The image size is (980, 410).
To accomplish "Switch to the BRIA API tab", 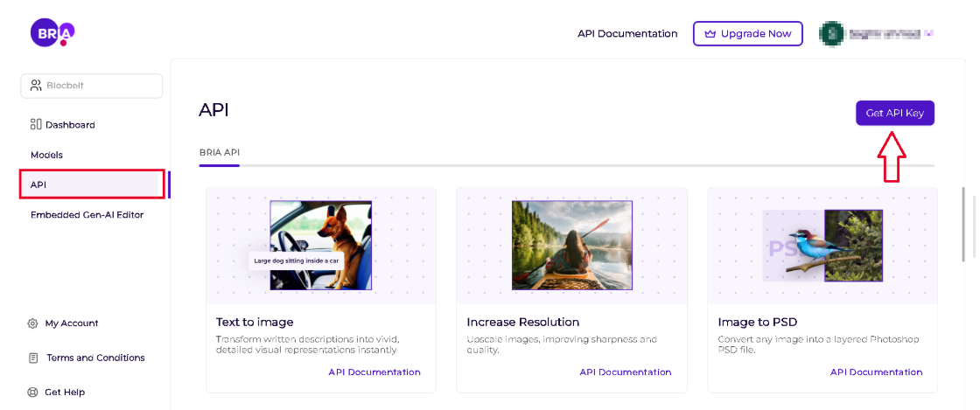I will 220,152.
